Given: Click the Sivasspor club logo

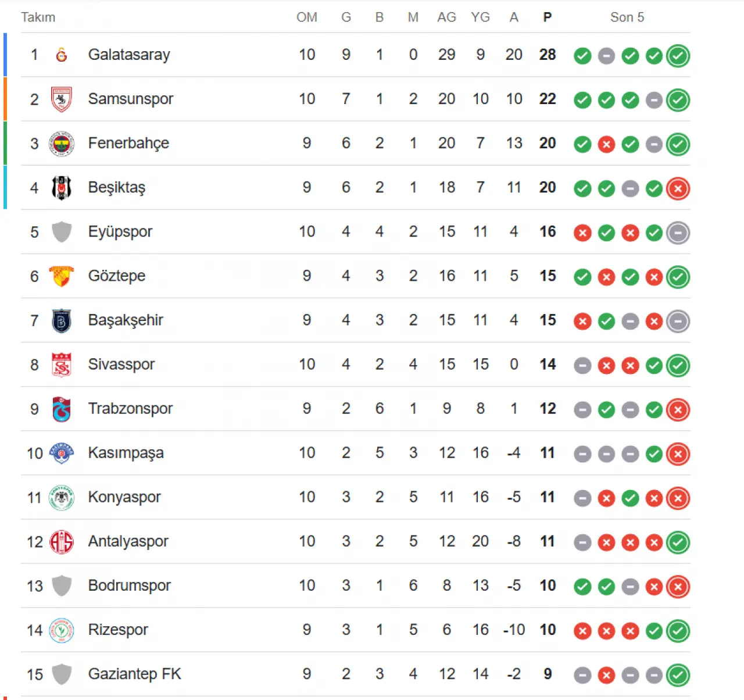Looking at the screenshot, I should [x=62, y=365].
